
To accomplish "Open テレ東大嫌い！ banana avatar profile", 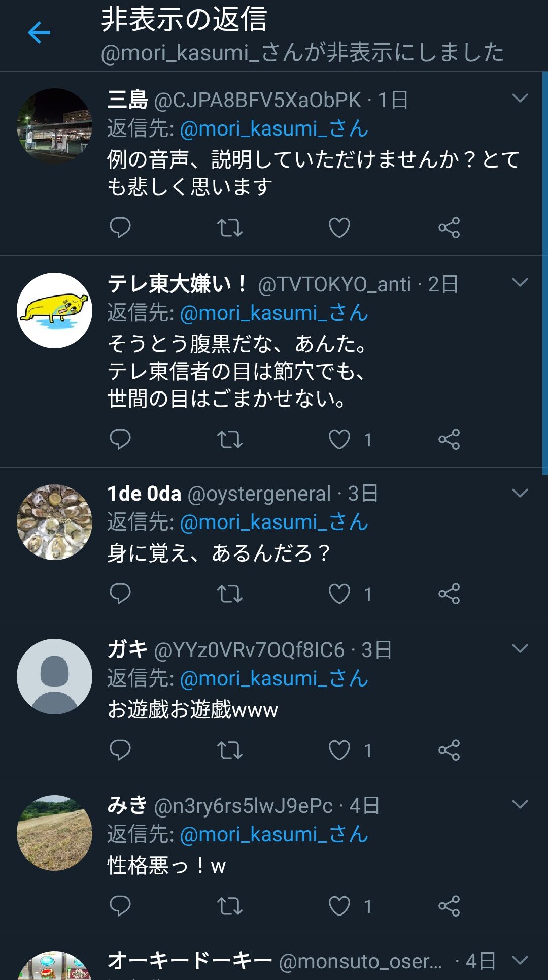I will [x=54, y=310].
